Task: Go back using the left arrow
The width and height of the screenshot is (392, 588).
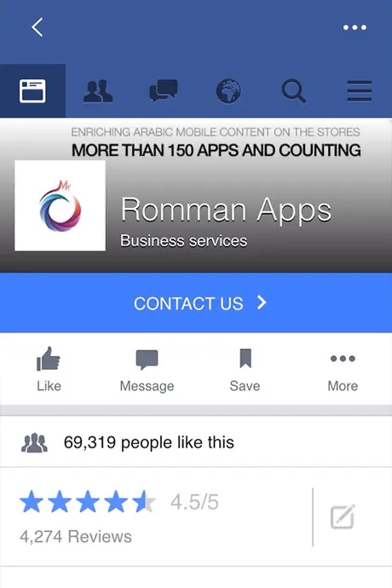Action: 37,27
